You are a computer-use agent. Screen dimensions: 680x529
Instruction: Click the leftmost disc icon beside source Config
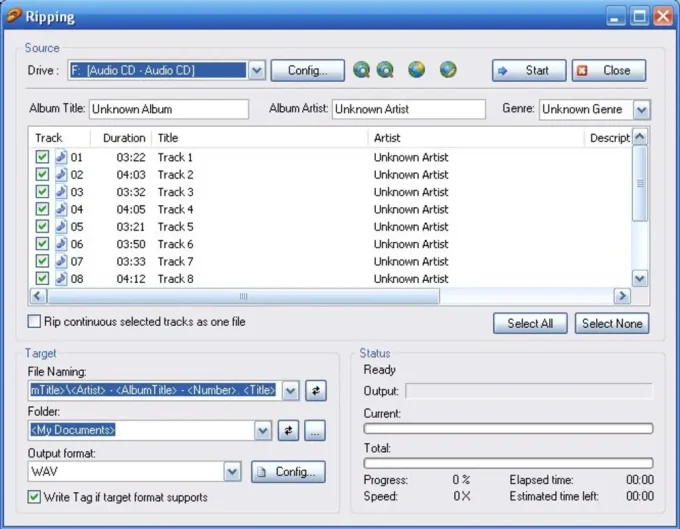coord(362,70)
